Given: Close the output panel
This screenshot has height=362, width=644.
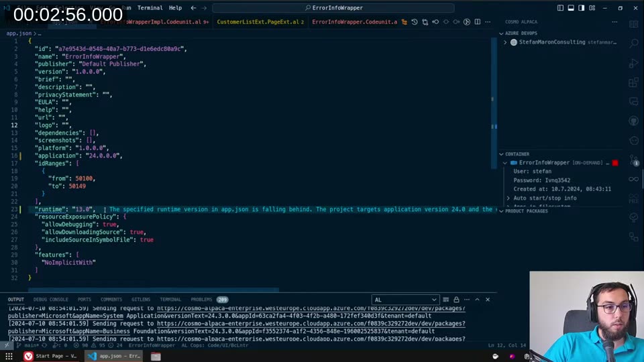Looking at the screenshot, I should pos(488,300).
